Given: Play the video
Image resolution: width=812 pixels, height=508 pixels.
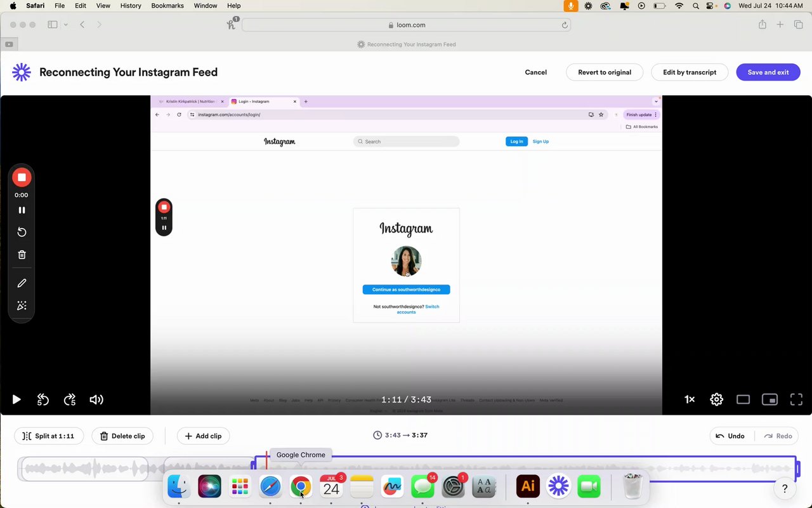Looking at the screenshot, I should pyautogui.click(x=16, y=399).
